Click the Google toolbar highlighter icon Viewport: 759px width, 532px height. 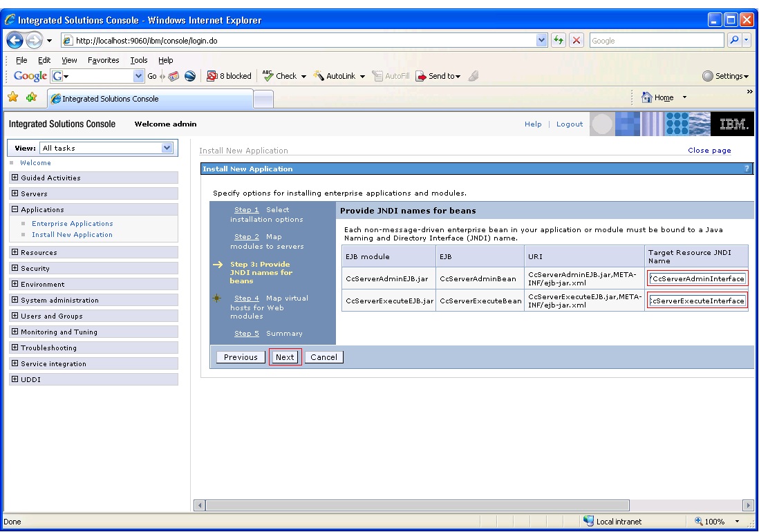click(x=474, y=76)
